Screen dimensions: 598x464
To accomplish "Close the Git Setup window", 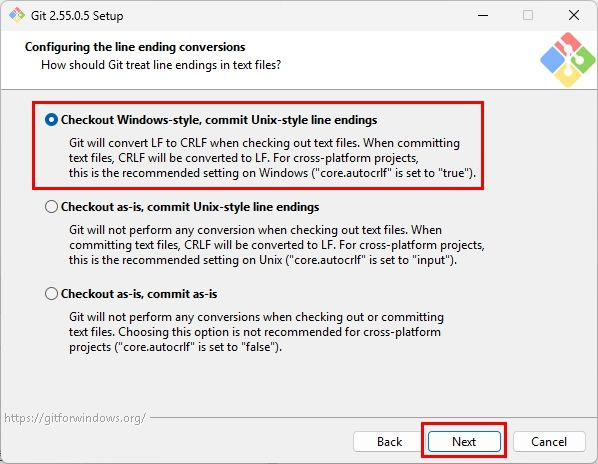I will [574, 15].
